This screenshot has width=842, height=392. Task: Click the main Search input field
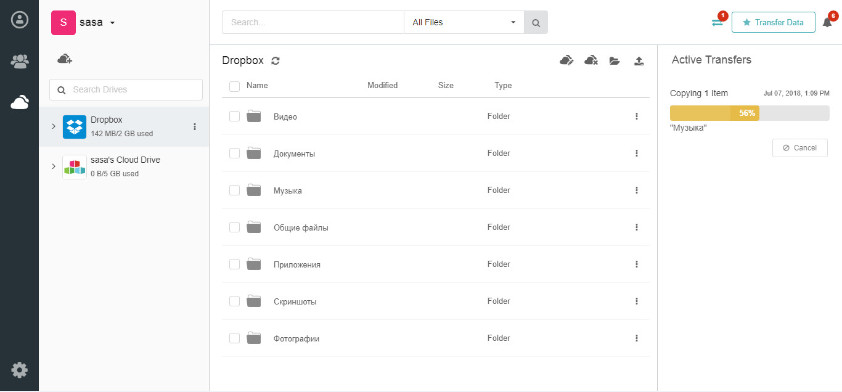(x=313, y=23)
